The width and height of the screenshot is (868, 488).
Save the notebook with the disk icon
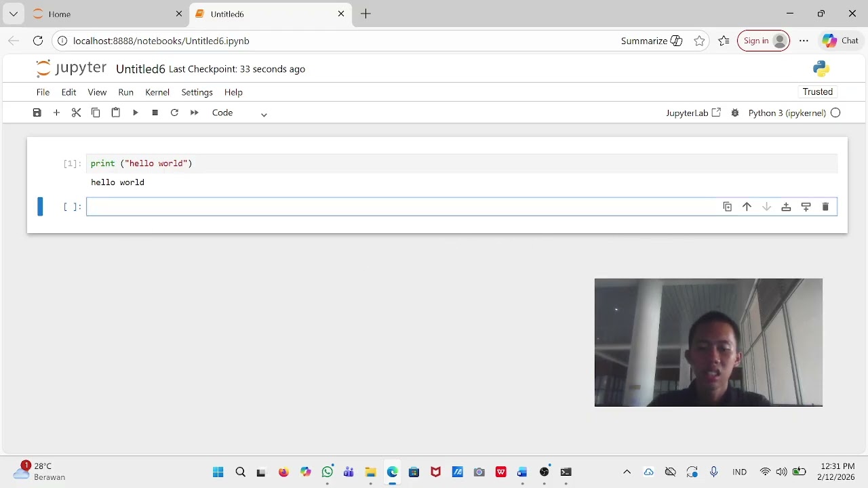click(x=37, y=113)
